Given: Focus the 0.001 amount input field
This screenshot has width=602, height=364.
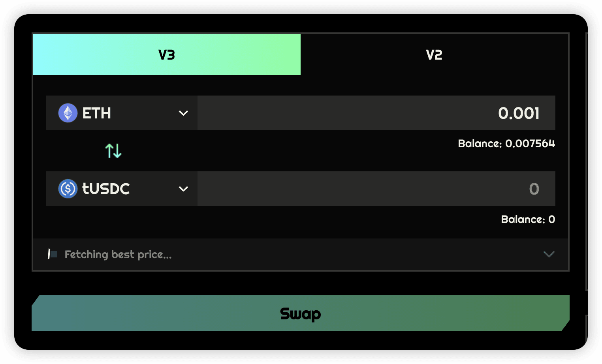Looking at the screenshot, I should [375, 113].
